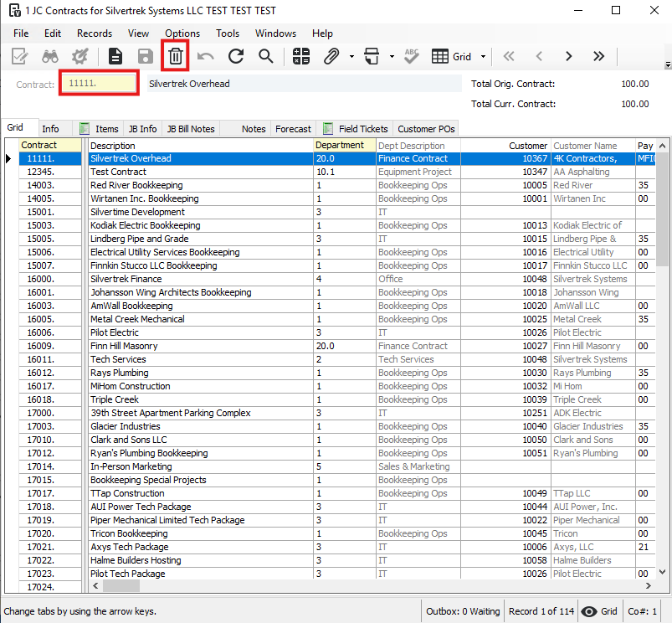Image resolution: width=672 pixels, height=623 pixels.
Task: Open the Options menu
Action: 182,33
